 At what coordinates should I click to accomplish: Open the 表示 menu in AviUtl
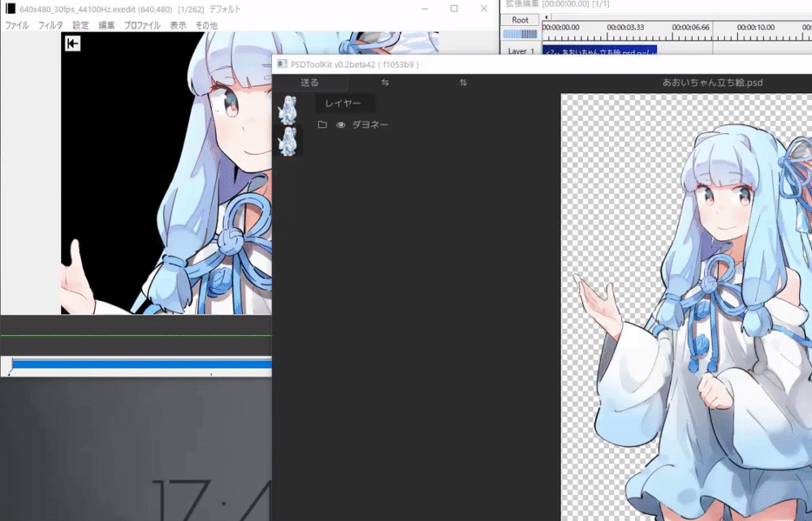(x=178, y=25)
